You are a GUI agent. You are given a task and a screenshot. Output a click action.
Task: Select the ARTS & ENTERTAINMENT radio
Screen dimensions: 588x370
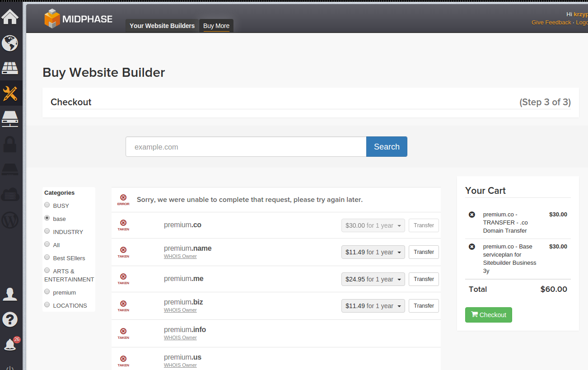(47, 270)
